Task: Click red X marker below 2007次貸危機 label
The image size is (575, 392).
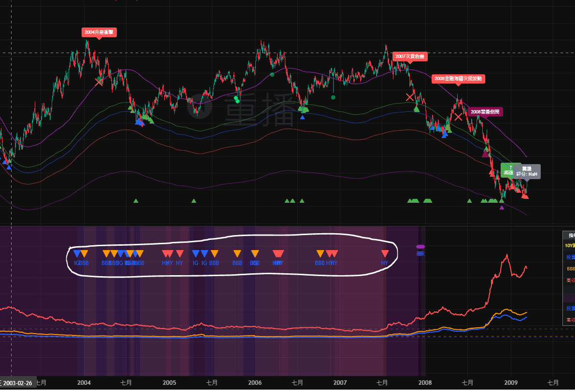Action: [410, 97]
